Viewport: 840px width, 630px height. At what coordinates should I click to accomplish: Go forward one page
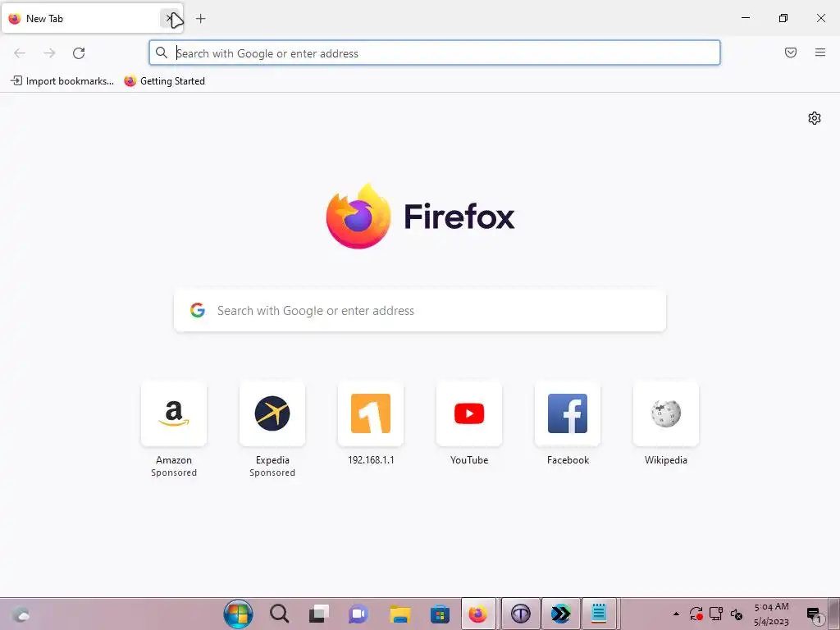pyautogui.click(x=49, y=53)
